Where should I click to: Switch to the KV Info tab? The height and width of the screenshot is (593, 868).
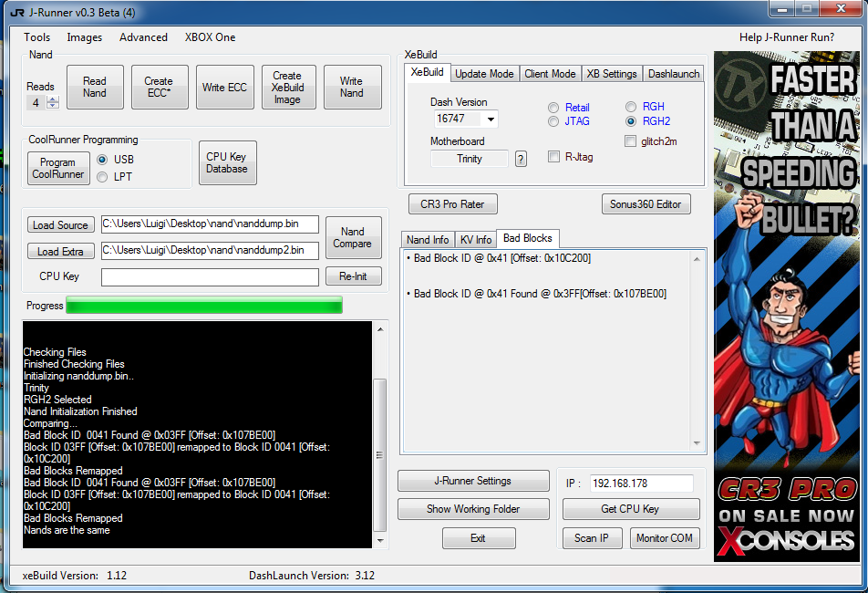click(x=476, y=239)
